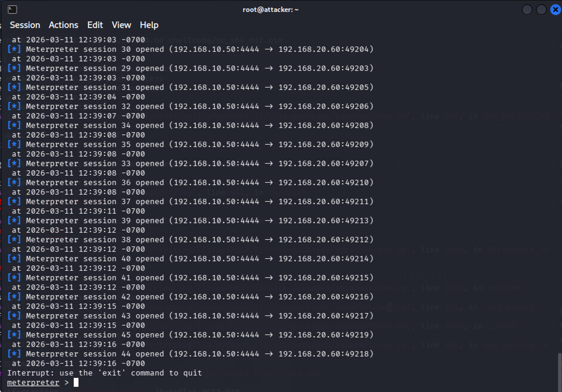
Task: Click the arrow glyph on session 45 line
Action: (x=269, y=335)
